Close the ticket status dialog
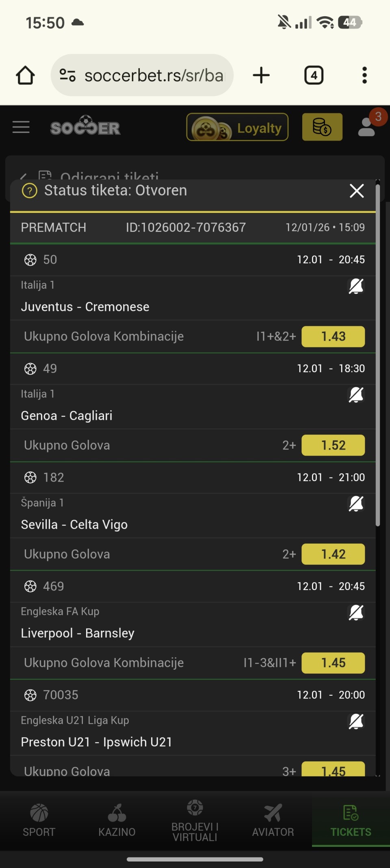The width and height of the screenshot is (390, 868). click(x=357, y=191)
